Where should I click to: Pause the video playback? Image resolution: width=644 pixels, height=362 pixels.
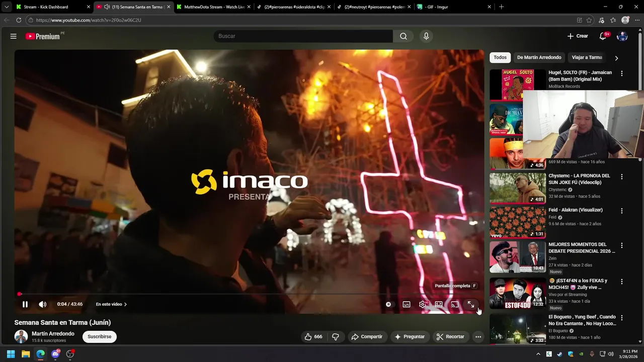point(25,304)
